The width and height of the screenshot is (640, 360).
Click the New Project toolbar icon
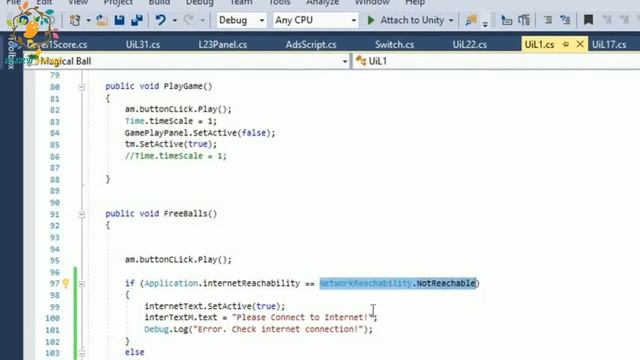[x=75, y=20]
